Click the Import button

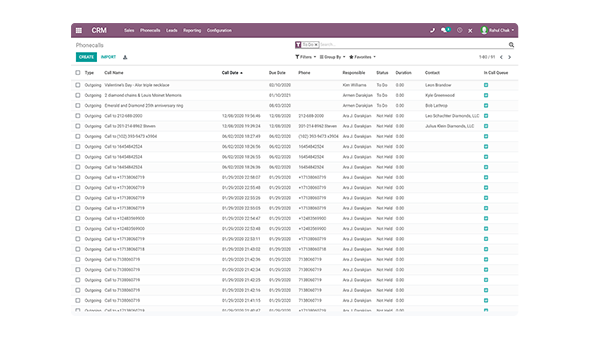(108, 57)
